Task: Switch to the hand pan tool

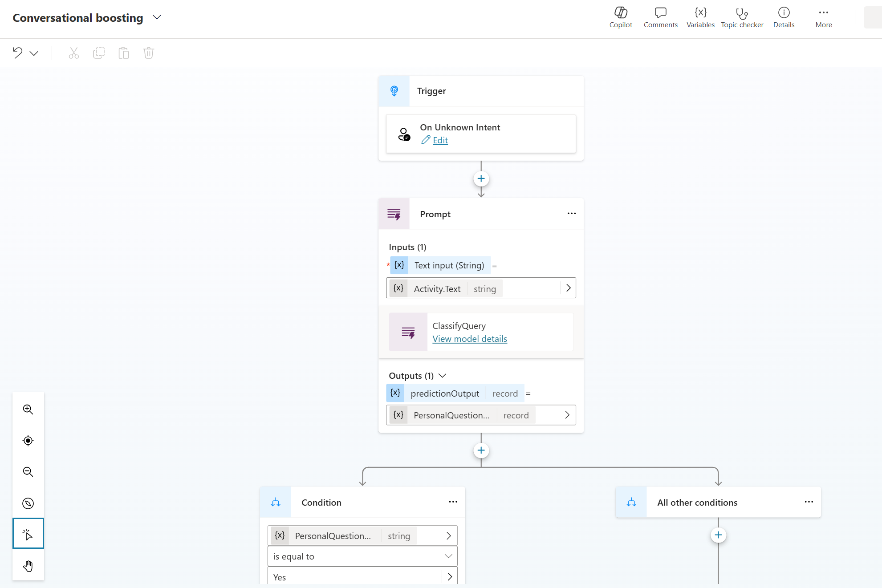Action: pyautogui.click(x=28, y=566)
